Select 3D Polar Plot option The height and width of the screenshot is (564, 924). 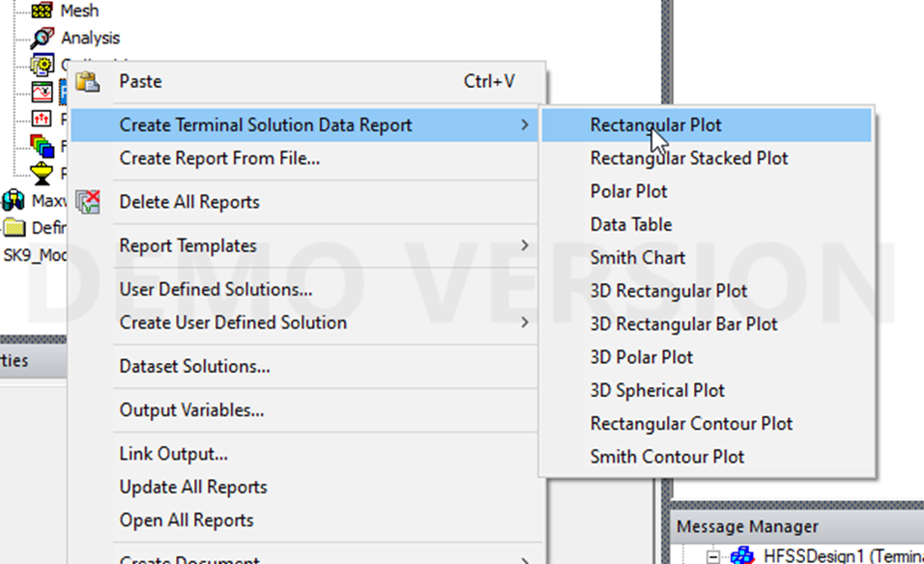(x=641, y=357)
